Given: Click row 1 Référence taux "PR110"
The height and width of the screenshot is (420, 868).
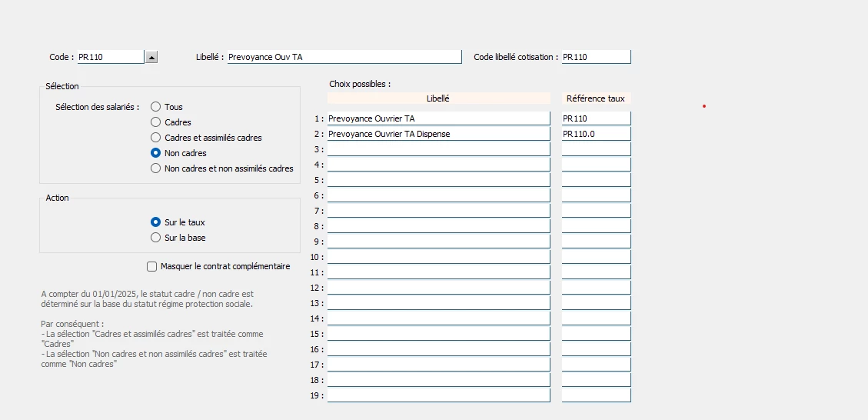Looking at the screenshot, I should 596,118.
